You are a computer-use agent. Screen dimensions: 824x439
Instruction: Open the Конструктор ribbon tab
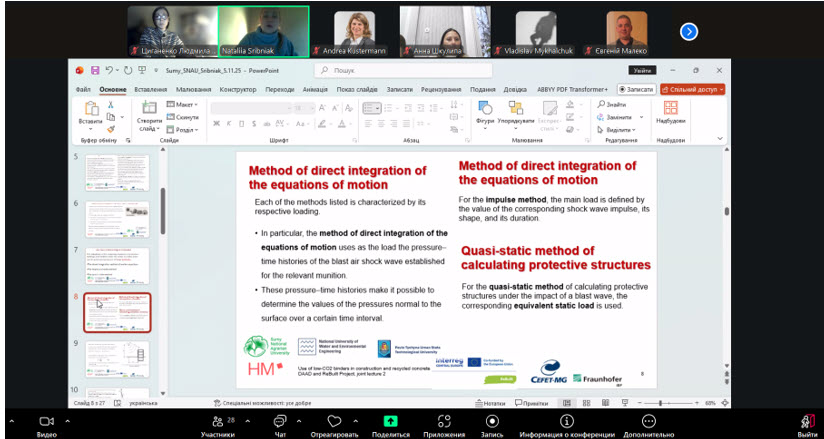click(238, 89)
